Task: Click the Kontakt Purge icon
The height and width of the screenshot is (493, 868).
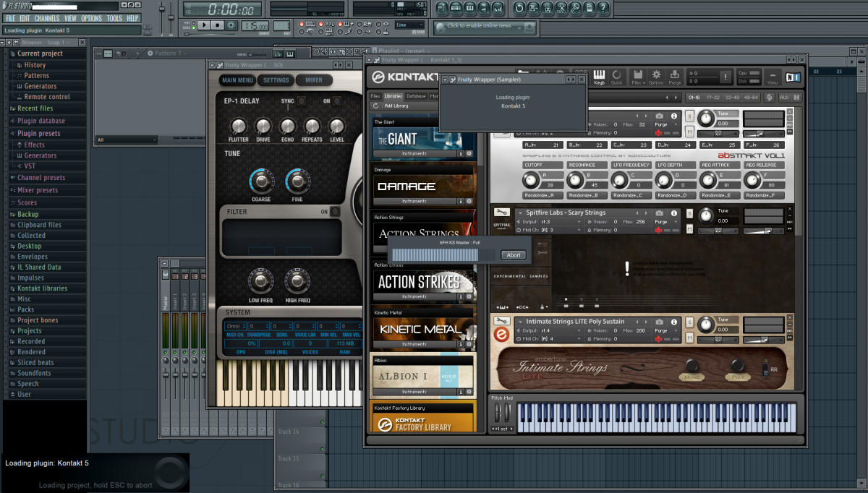Action: click(675, 77)
